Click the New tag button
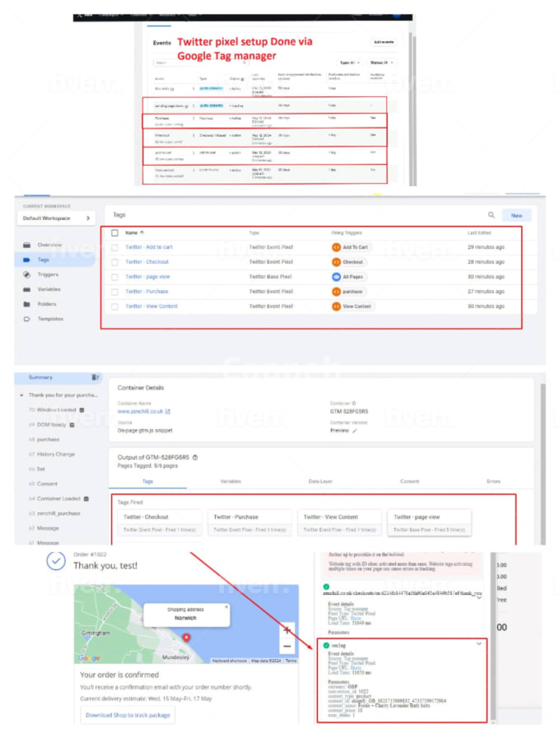The height and width of the screenshot is (739, 560). pos(516,216)
